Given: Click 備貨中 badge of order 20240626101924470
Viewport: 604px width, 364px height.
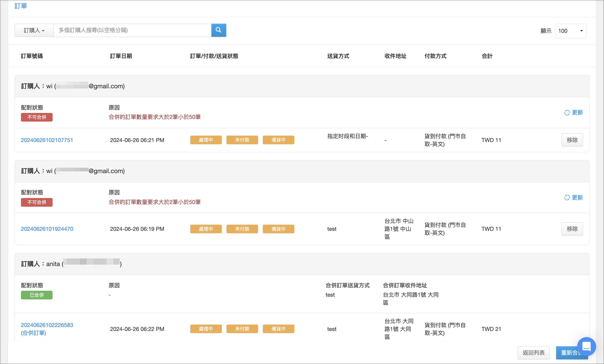Looking at the screenshot, I should point(278,229).
